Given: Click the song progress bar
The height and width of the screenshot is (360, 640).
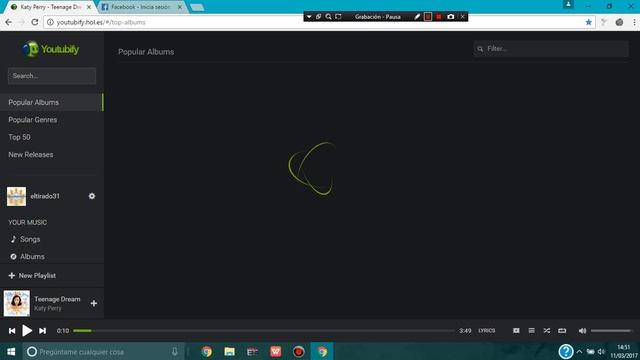Looking at the screenshot, I should [x=264, y=331].
